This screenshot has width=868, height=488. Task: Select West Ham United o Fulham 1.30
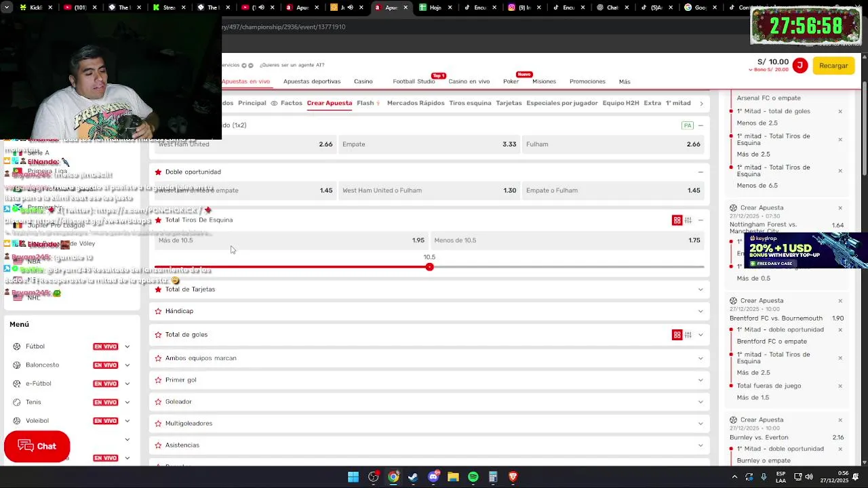(429, 190)
